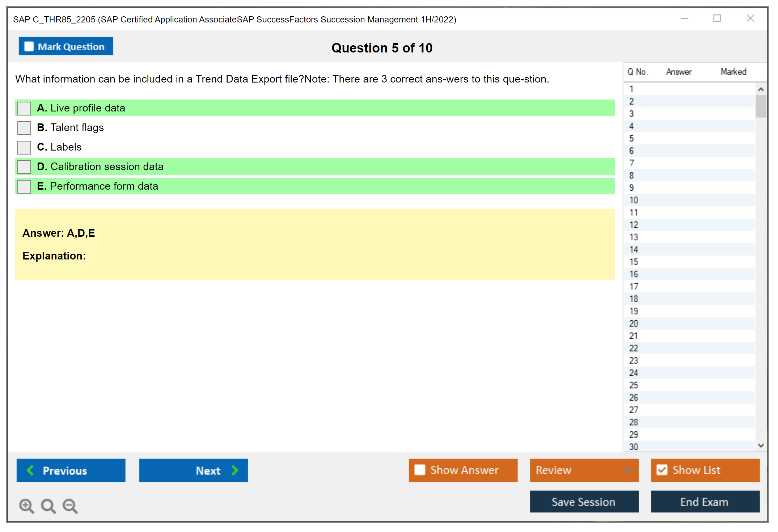The image size is (778, 532).
Task: Click the green left arrow on Previous
Action: pos(30,470)
